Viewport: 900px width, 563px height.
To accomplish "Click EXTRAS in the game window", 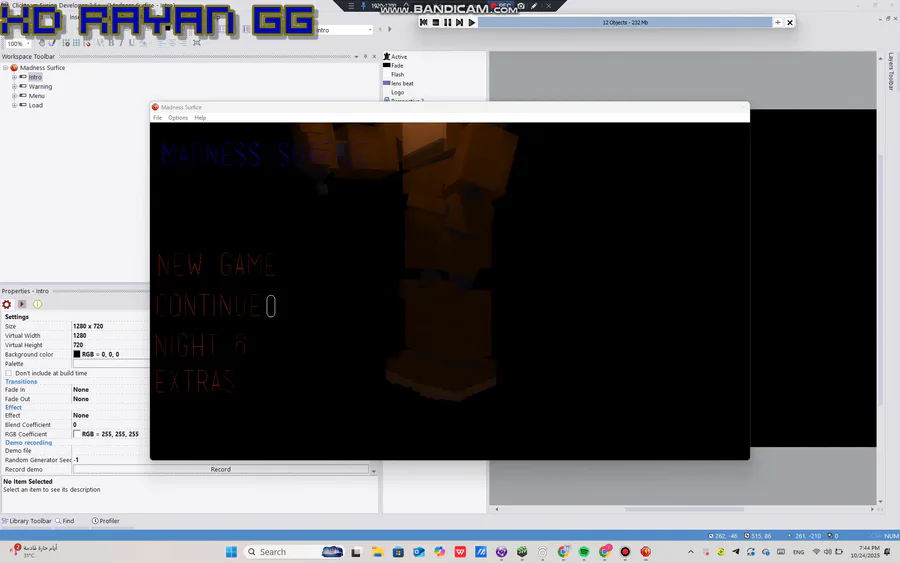I will 195,382.
